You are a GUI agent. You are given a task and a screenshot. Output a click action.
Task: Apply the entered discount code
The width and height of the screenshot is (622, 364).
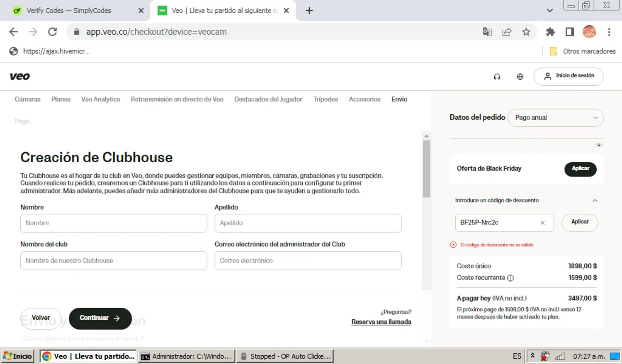[580, 222]
